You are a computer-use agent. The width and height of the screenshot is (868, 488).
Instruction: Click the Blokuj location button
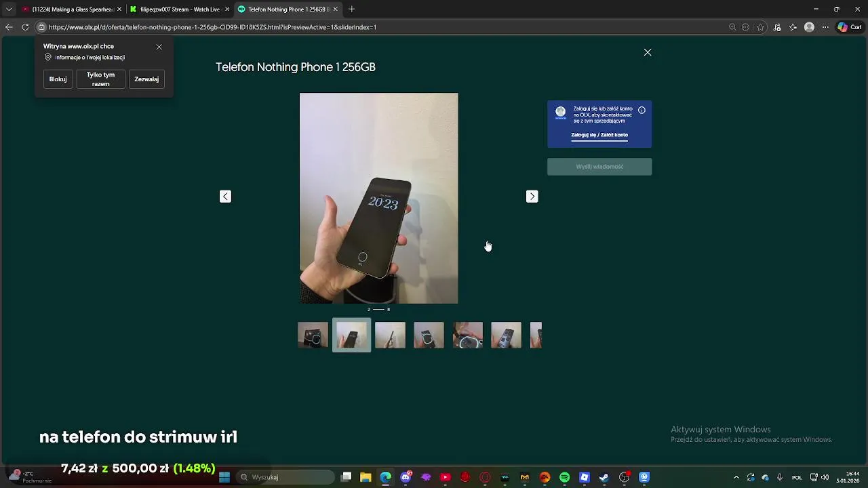[x=58, y=79]
